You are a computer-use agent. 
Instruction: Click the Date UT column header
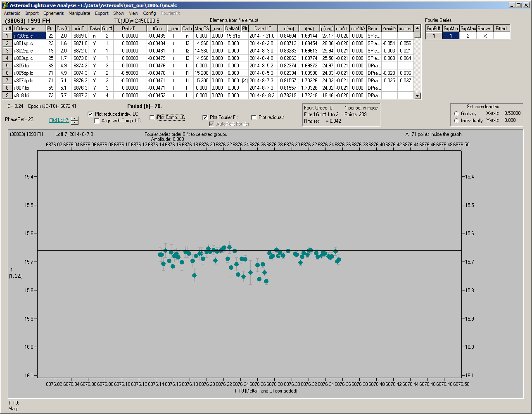(x=263, y=29)
